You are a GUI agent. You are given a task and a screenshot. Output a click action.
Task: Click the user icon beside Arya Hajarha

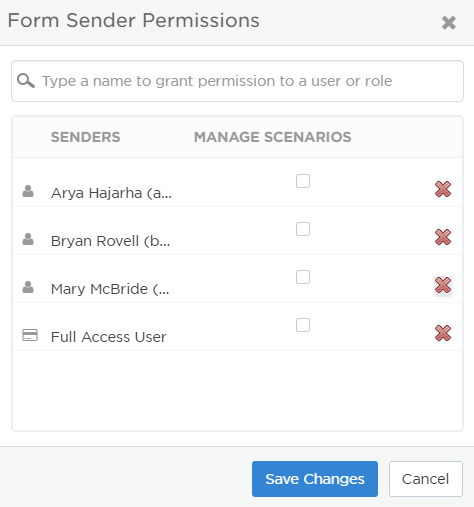pyautogui.click(x=28, y=191)
